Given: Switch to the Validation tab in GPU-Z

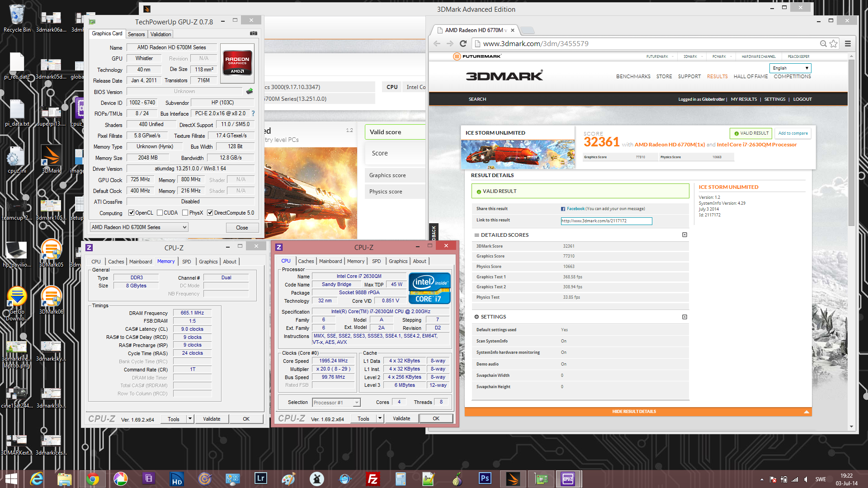Looking at the screenshot, I should click(x=160, y=34).
